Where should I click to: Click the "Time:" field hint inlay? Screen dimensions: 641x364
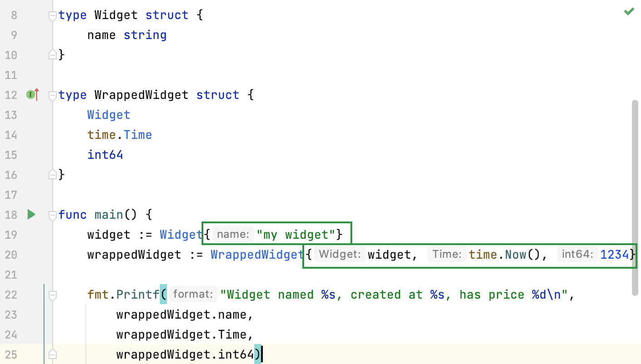tap(447, 254)
